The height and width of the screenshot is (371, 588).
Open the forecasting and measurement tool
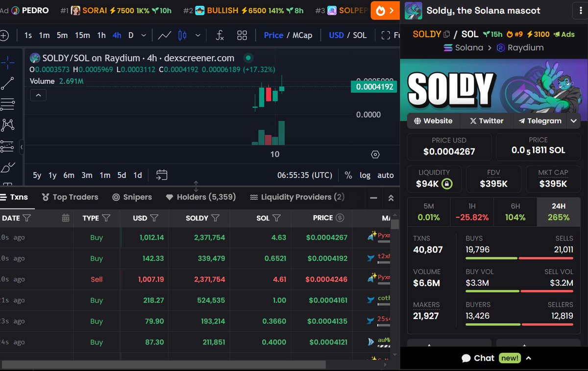(7, 146)
